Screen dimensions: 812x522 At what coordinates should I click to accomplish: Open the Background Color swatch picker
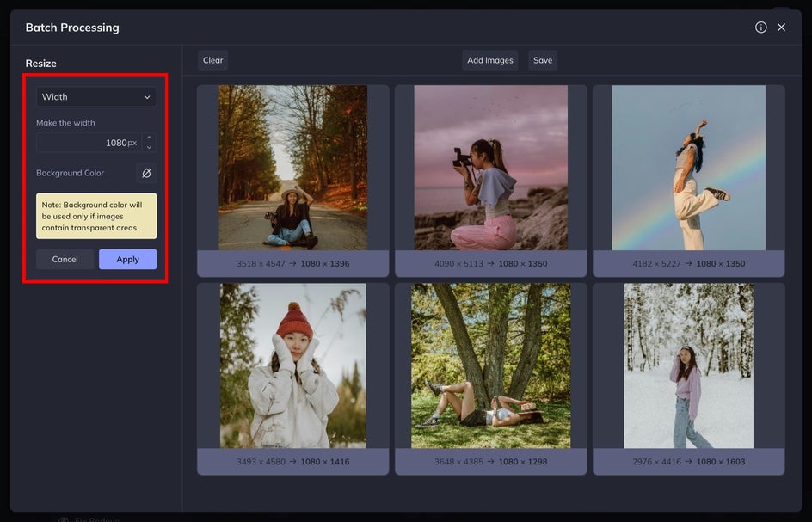(x=146, y=173)
